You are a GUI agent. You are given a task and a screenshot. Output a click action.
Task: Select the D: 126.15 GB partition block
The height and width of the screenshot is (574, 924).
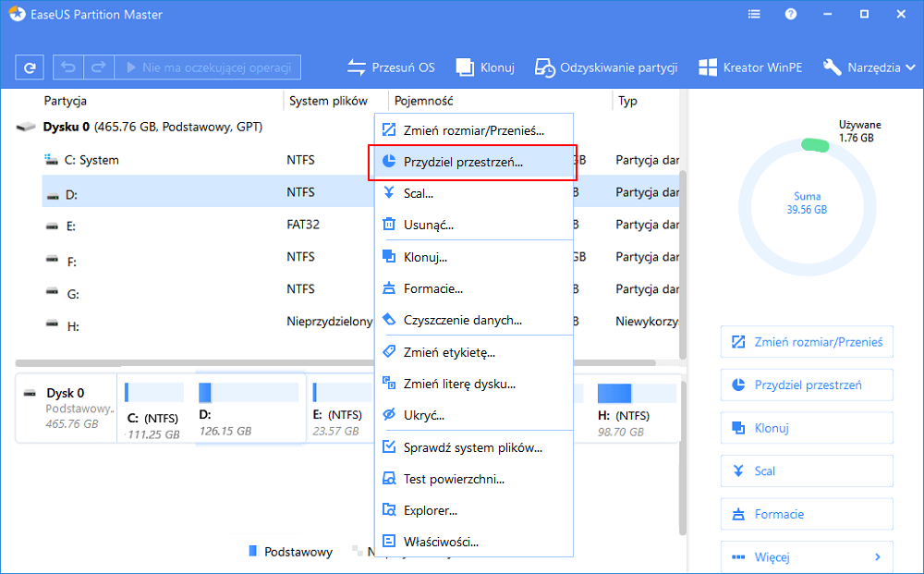click(x=249, y=408)
